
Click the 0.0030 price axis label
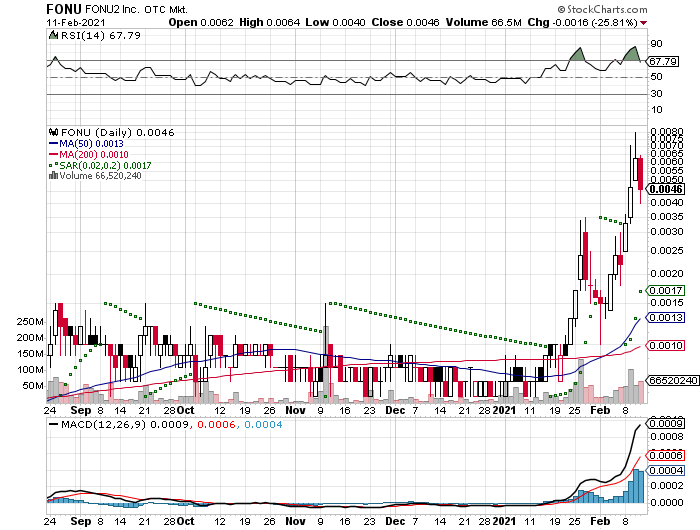click(667, 232)
